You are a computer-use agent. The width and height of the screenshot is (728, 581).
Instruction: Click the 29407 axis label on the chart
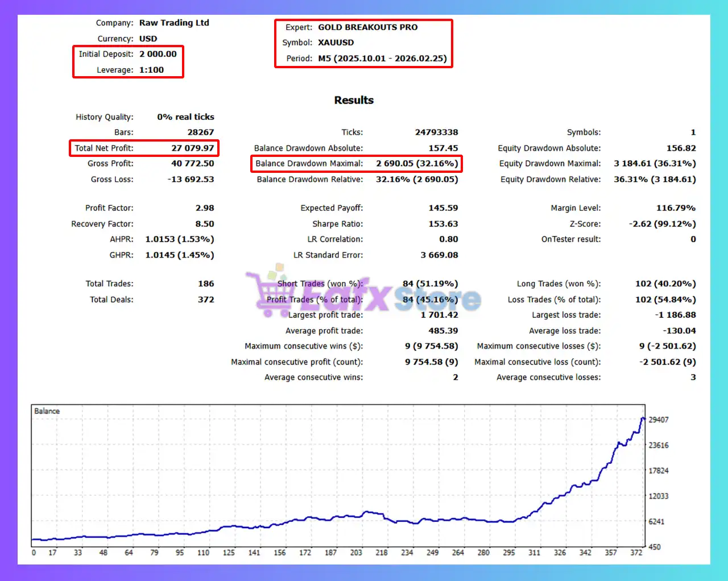coord(659,420)
